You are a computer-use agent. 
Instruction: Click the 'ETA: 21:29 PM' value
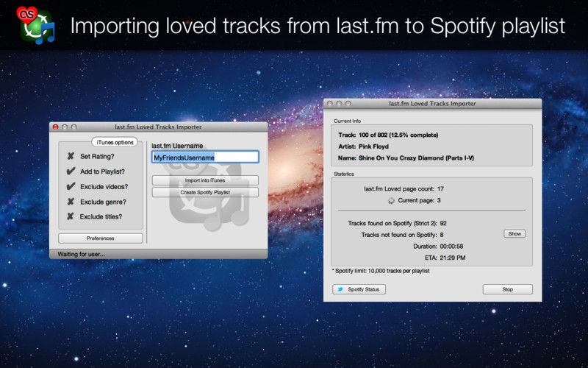[x=453, y=258]
